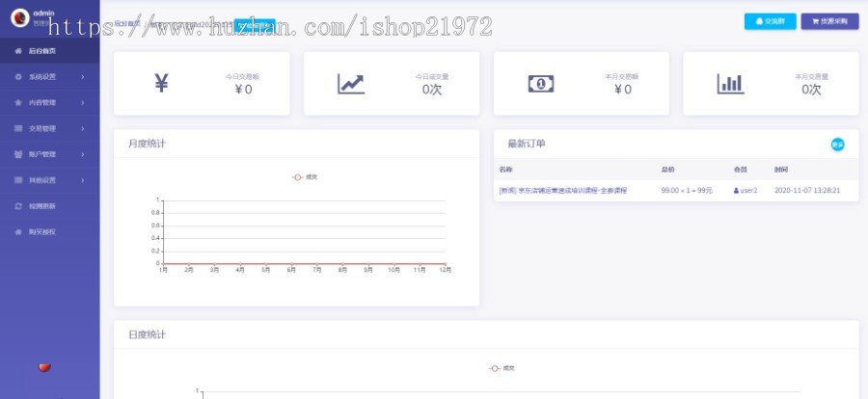Screen dimensions: 868x399
Task: Click the 本月交易量 0次 value
Action: click(x=811, y=89)
